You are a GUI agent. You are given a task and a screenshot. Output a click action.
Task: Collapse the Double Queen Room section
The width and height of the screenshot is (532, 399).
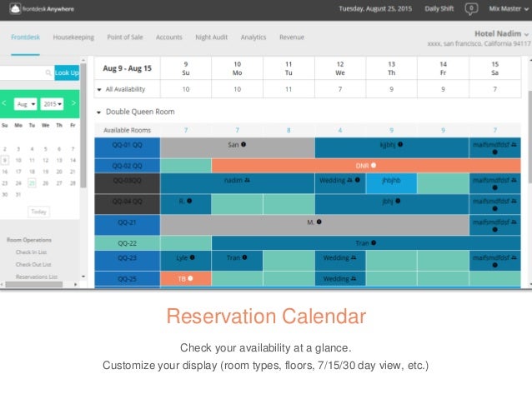pyautogui.click(x=98, y=112)
